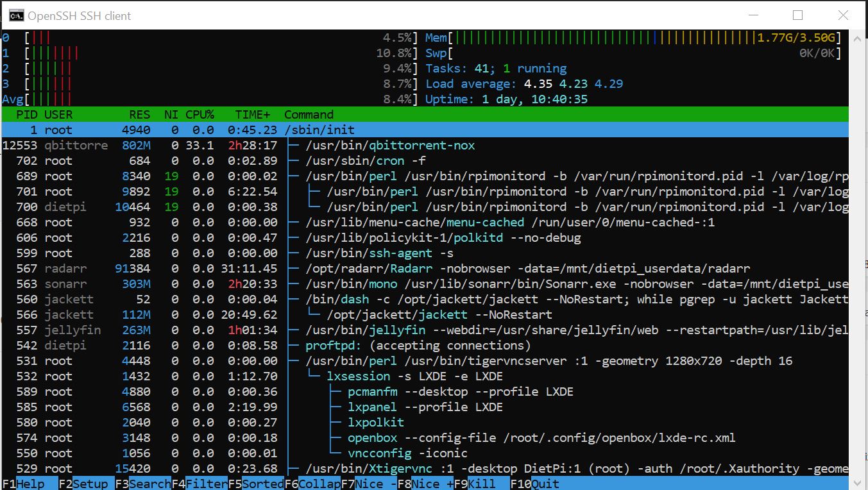Select the Radarr process row

pyautogui.click(x=425, y=269)
